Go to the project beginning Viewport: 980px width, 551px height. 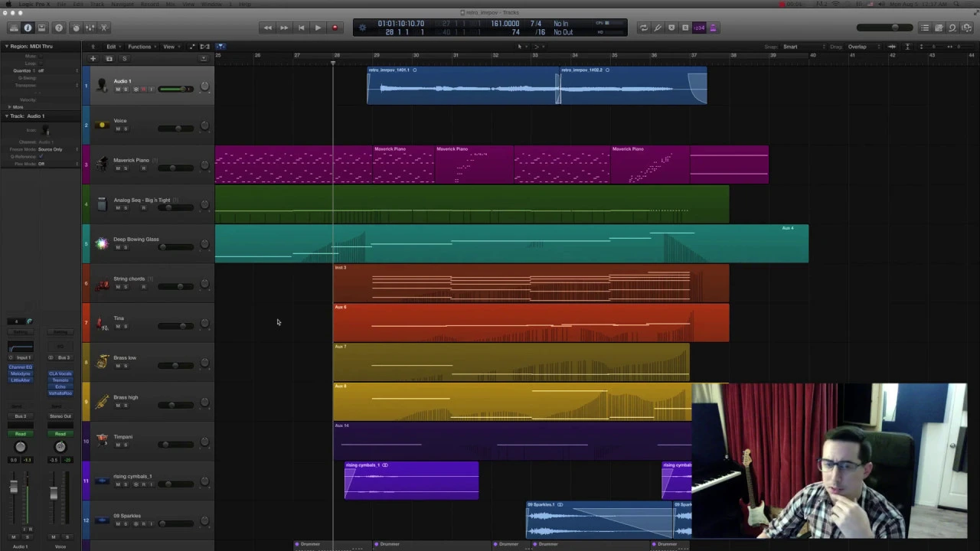click(301, 28)
